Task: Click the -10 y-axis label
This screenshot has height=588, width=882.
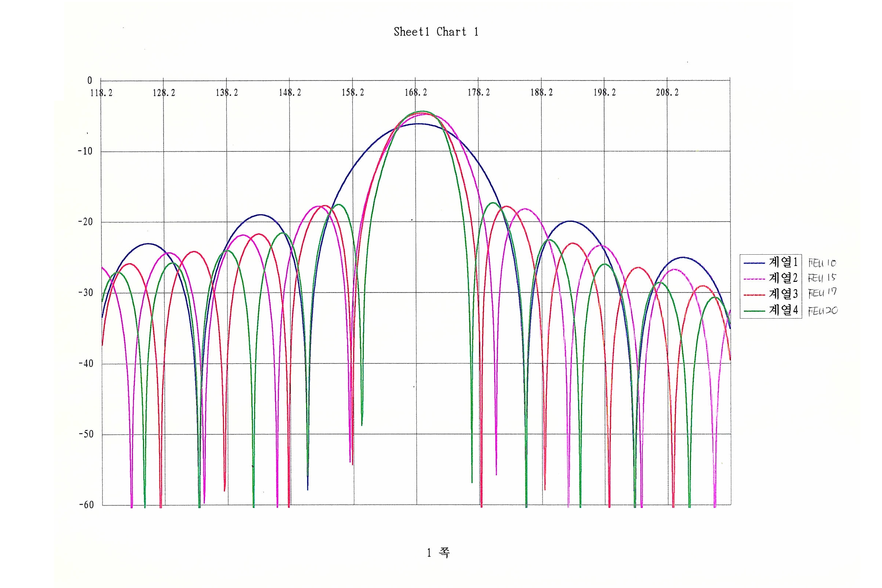Action: (85, 151)
